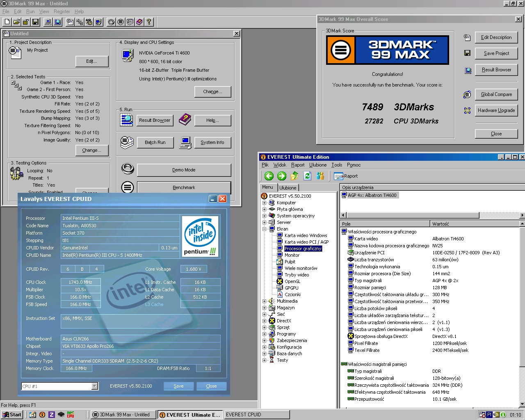Click the Benchmark striped circle toolbar icon

[x=121, y=22]
